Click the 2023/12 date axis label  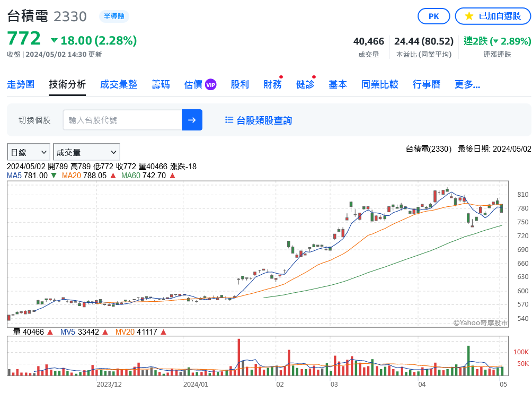pos(109,384)
